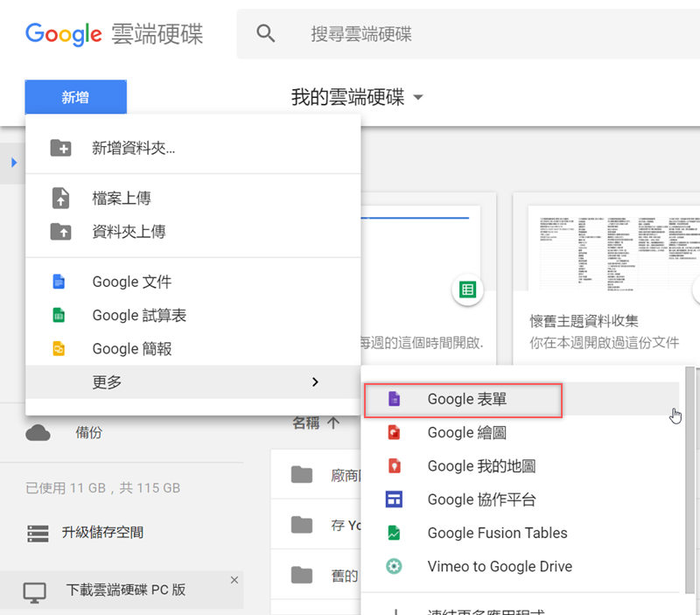Click the 已使用 11 GB,共 115 GB text

click(102, 488)
